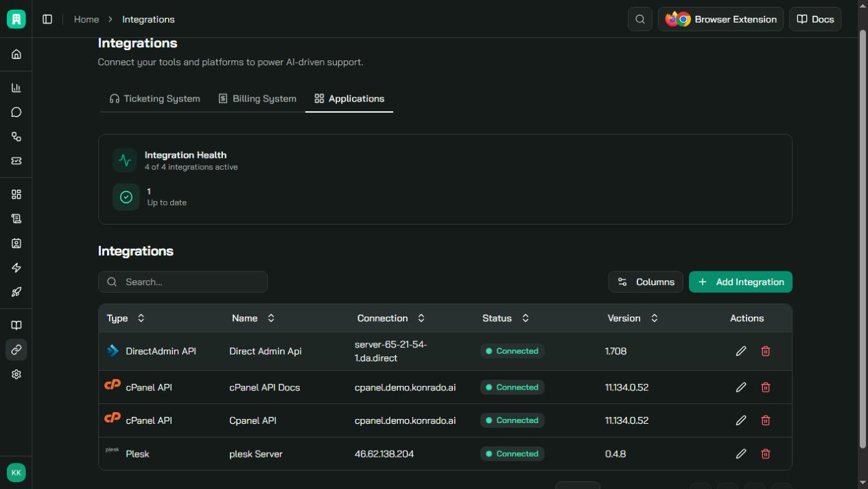868x489 pixels.
Task: Open the chat bubble sidebar icon
Action: [x=16, y=112]
